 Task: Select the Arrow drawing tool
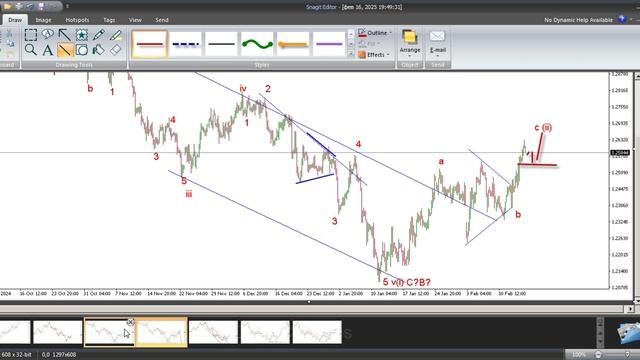[64, 35]
